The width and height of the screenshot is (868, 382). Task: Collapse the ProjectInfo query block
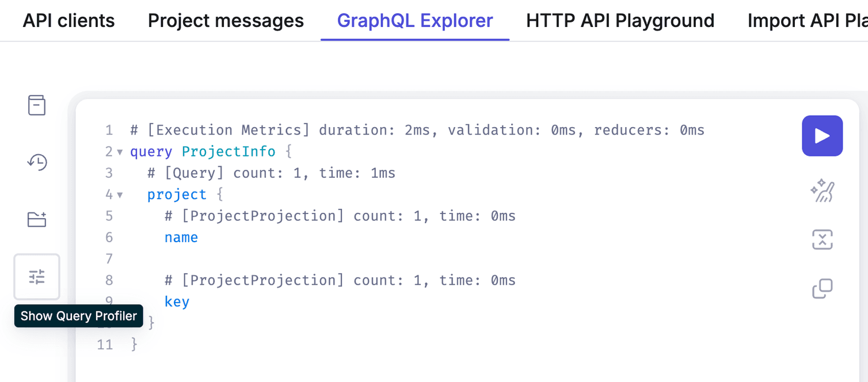(x=119, y=151)
